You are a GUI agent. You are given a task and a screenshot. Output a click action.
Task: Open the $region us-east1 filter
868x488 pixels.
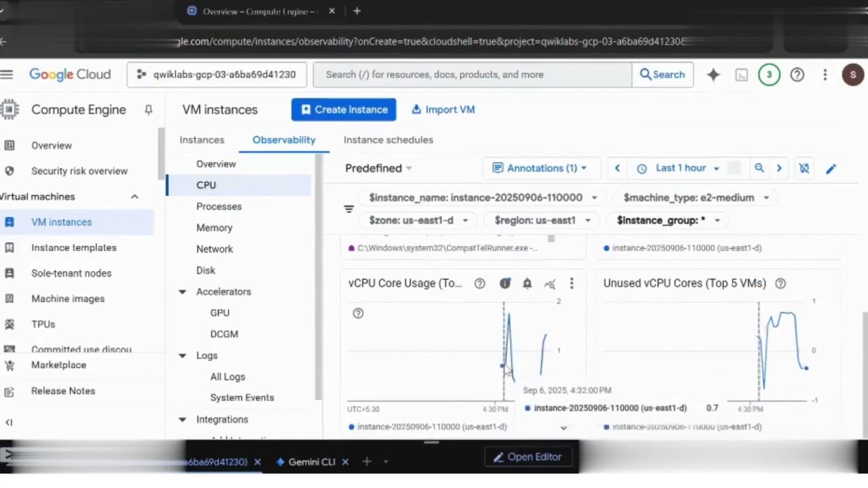click(542, 220)
